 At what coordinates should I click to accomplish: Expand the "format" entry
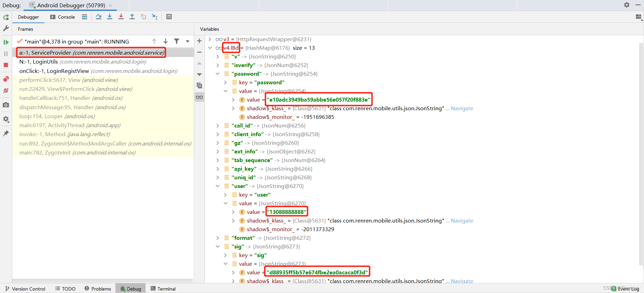pos(218,238)
